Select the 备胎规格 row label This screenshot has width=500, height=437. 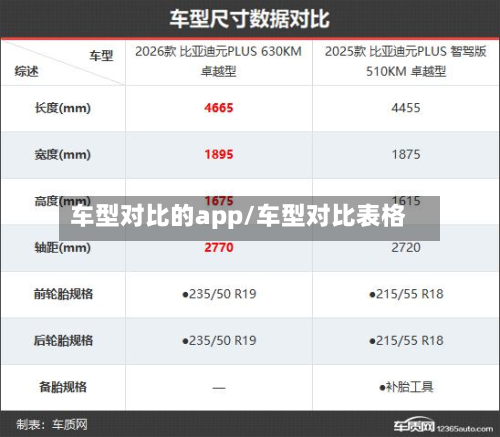point(63,387)
